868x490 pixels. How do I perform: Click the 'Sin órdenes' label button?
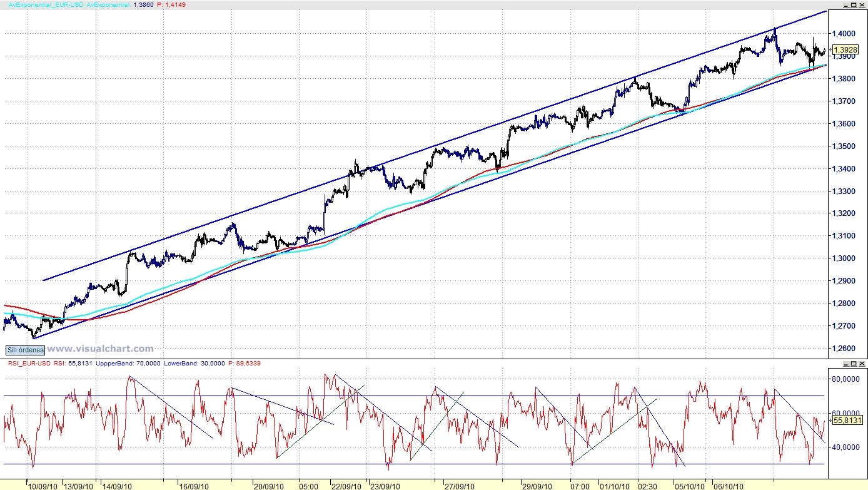(x=25, y=350)
